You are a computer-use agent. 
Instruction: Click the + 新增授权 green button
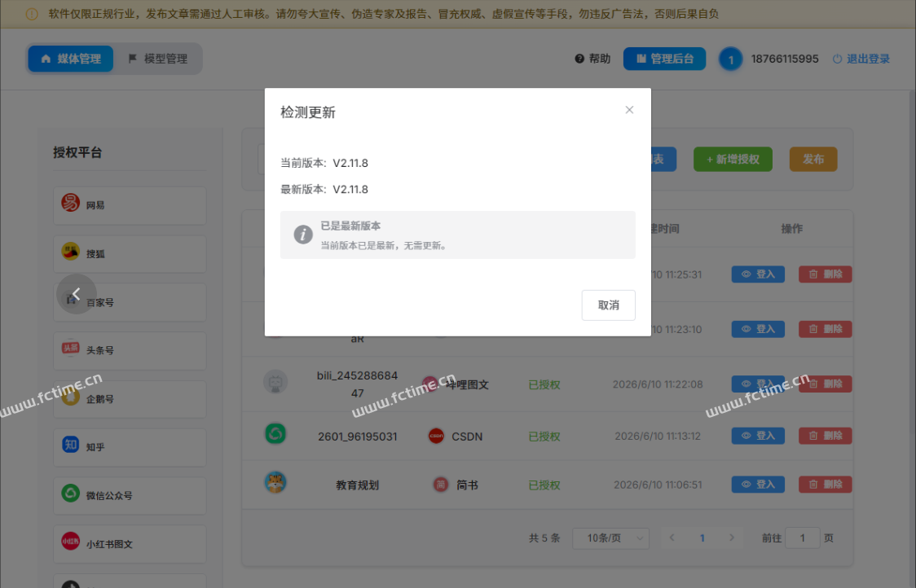click(x=733, y=159)
